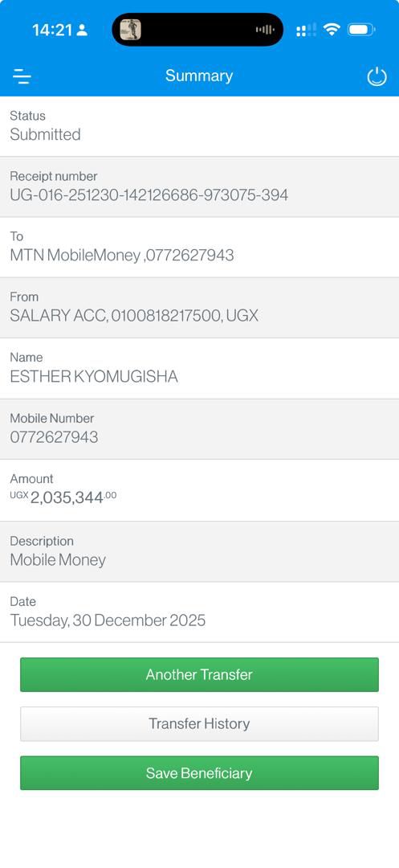Click the Another Transfer button
Screen dimensions: 399x868
click(x=199, y=675)
